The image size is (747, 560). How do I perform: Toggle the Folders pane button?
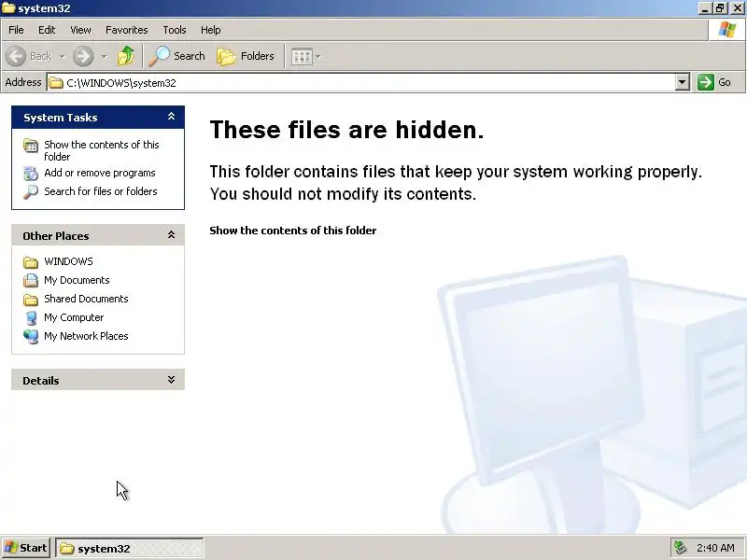[246, 56]
